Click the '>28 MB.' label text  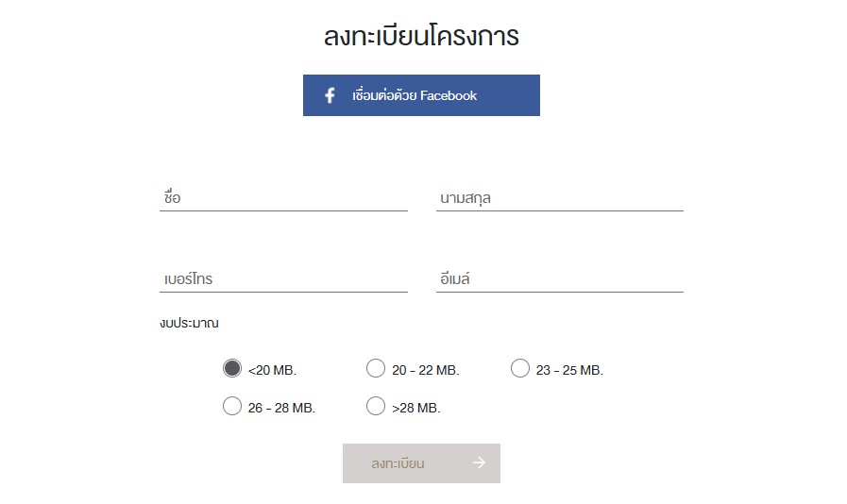415,408
